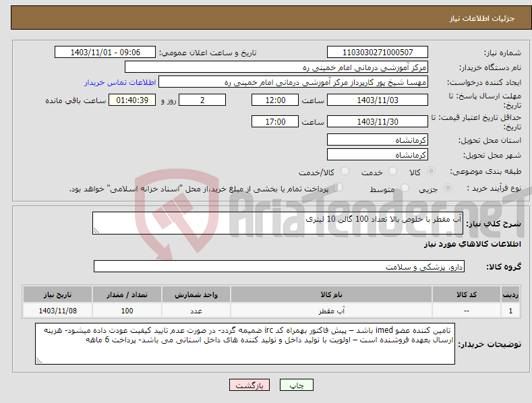Click the price validity date 1403/11/30
The image size is (532, 403).
tap(378, 121)
